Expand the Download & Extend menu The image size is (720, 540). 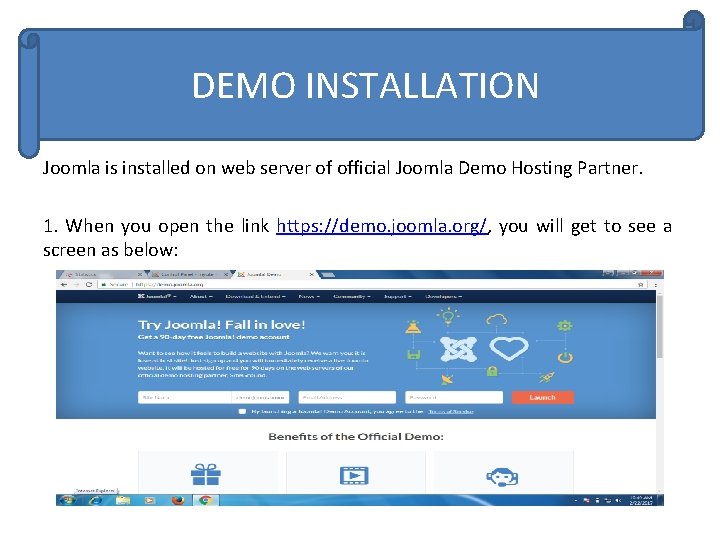click(x=255, y=297)
